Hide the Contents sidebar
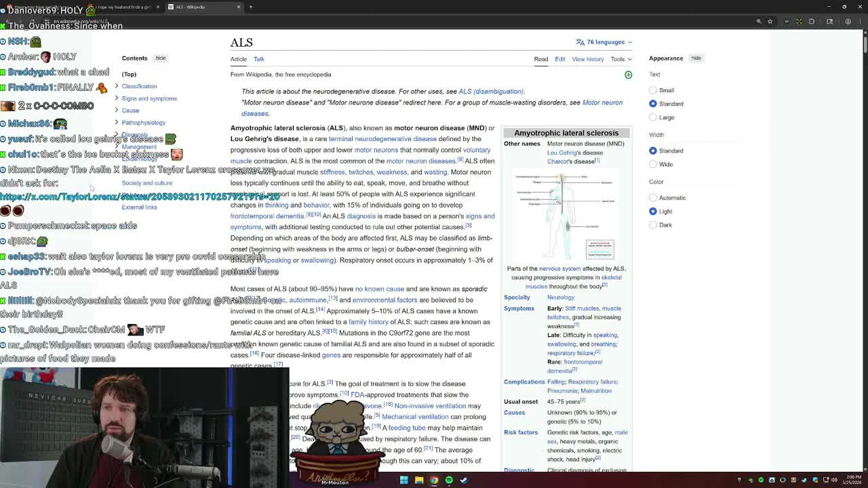 [x=161, y=58]
